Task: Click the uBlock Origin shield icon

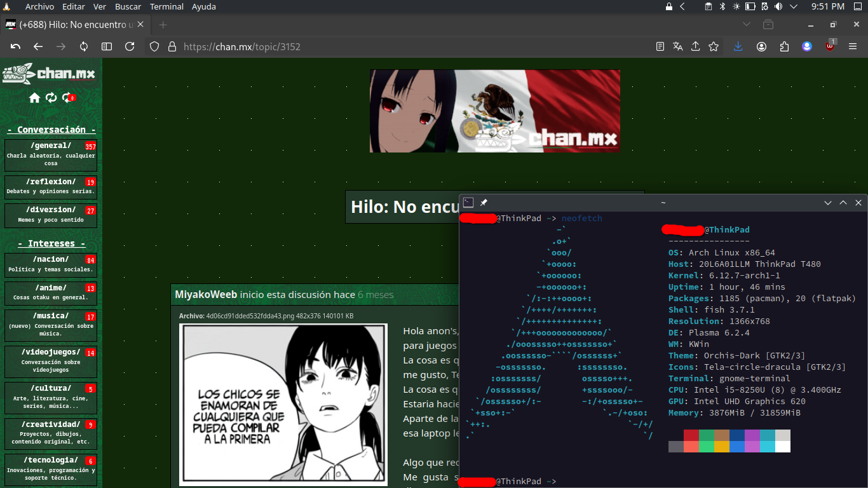Action: tap(830, 46)
